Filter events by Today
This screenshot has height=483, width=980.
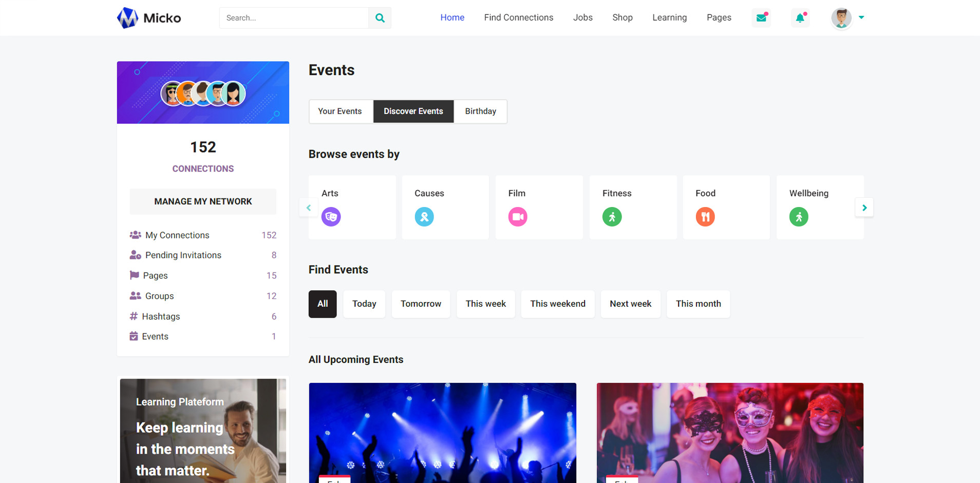[x=364, y=304]
